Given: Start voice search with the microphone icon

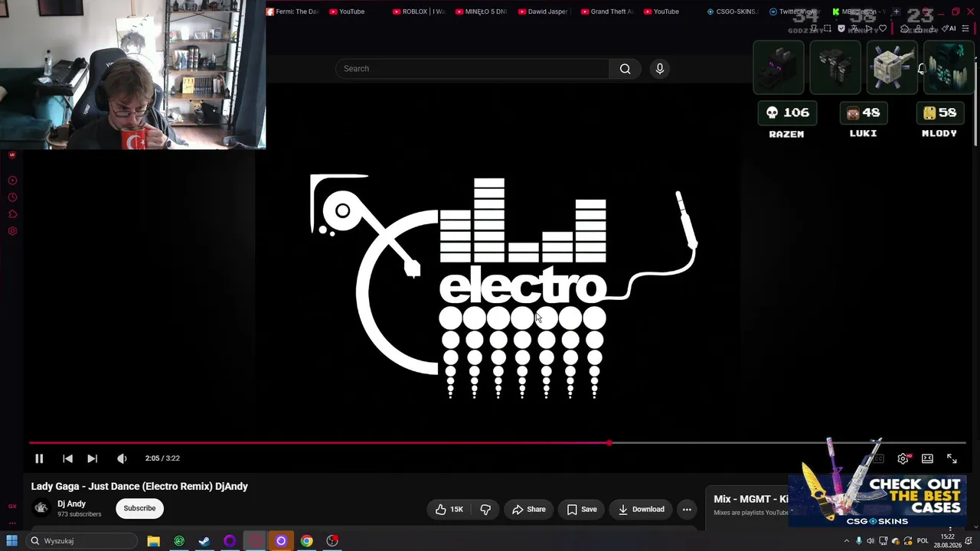Looking at the screenshot, I should [x=660, y=69].
